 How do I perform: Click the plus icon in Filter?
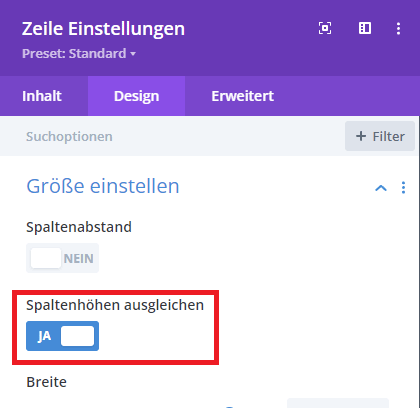[361, 136]
